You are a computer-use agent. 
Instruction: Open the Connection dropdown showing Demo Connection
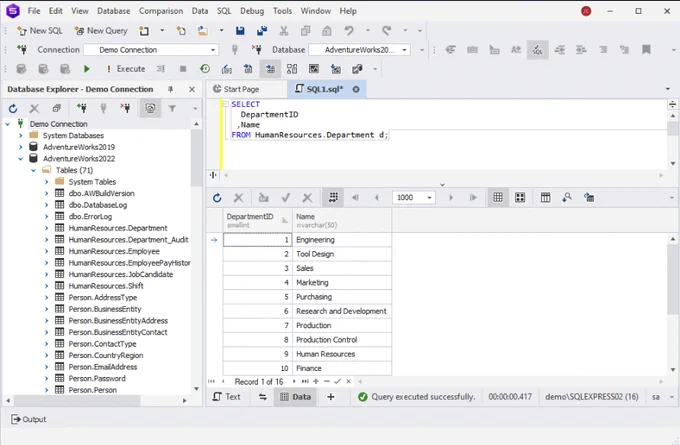tap(151, 50)
